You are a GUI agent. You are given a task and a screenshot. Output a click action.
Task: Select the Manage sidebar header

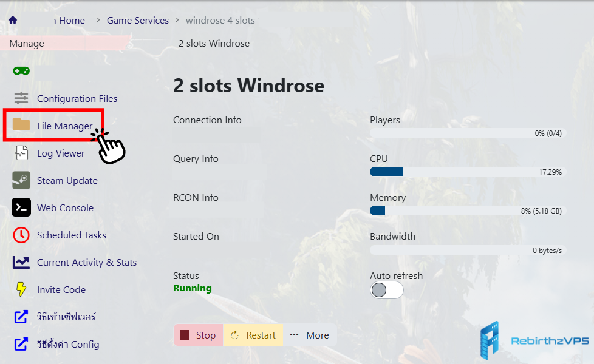click(27, 43)
